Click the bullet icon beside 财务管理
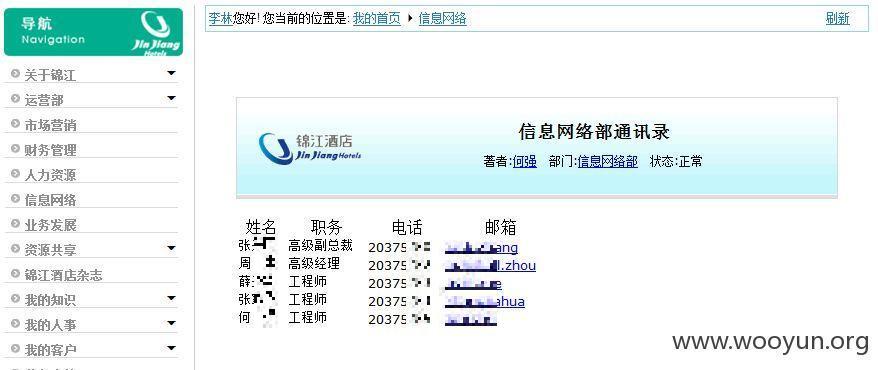Image resolution: width=878 pixels, height=370 pixels. 15,148
